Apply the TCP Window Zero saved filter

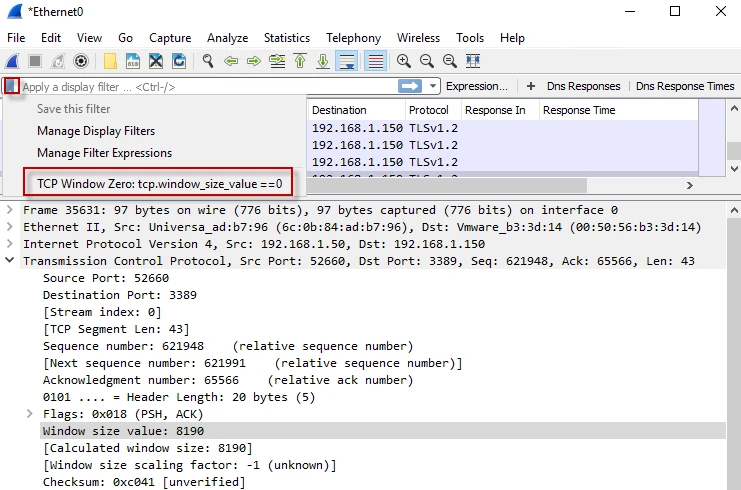(x=160, y=183)
